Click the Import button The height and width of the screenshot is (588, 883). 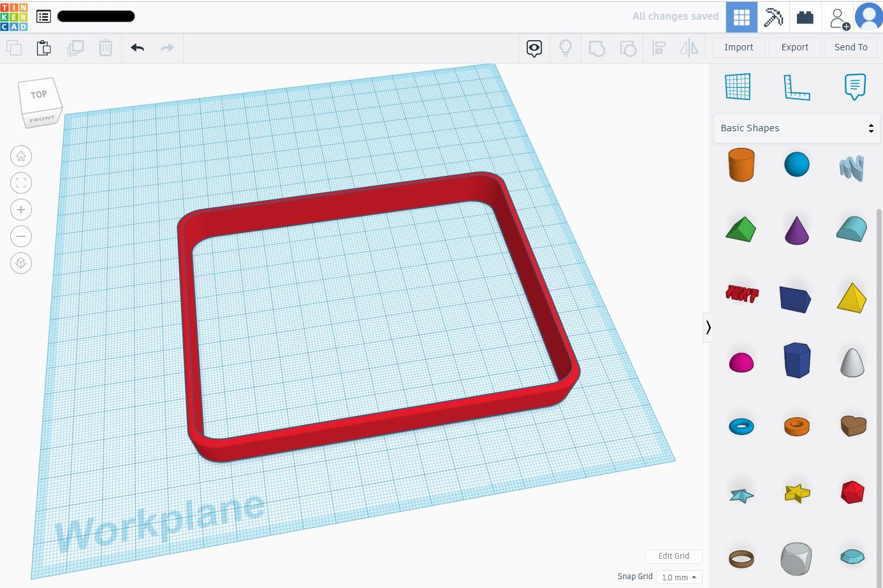[739, 47]
